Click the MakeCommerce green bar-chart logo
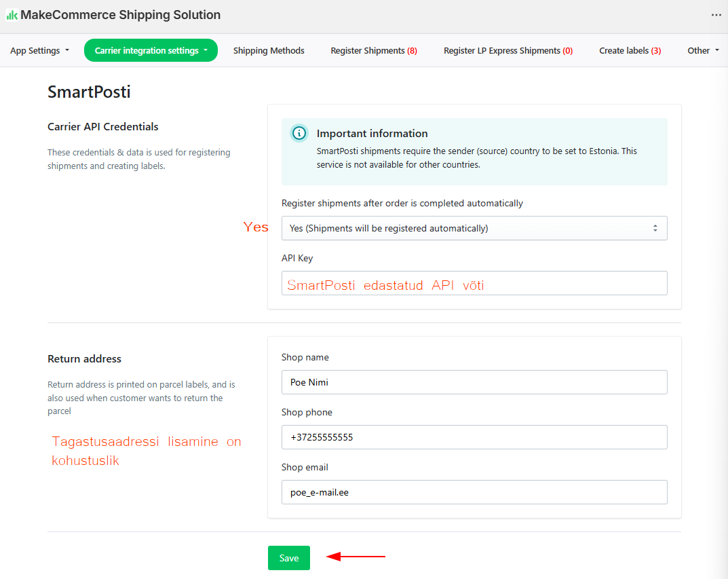The width and height of the screenshot is (728, 579). point(12,15)
